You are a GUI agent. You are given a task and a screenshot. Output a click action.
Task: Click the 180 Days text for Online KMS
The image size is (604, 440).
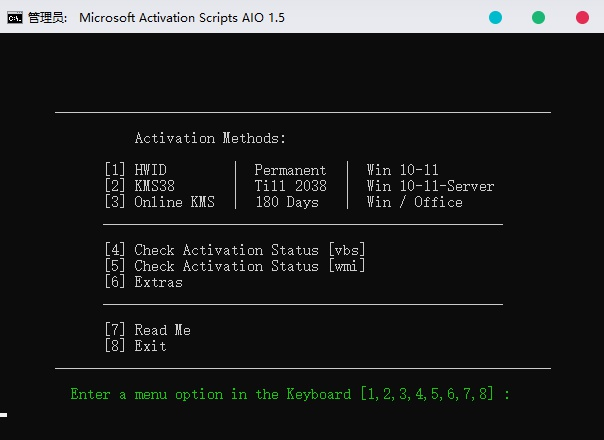286,202
